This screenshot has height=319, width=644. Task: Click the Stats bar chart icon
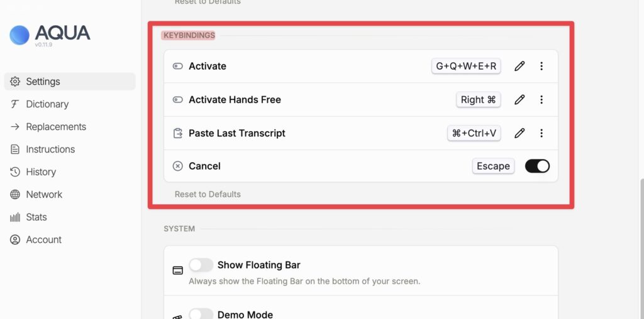pos(14,217)
